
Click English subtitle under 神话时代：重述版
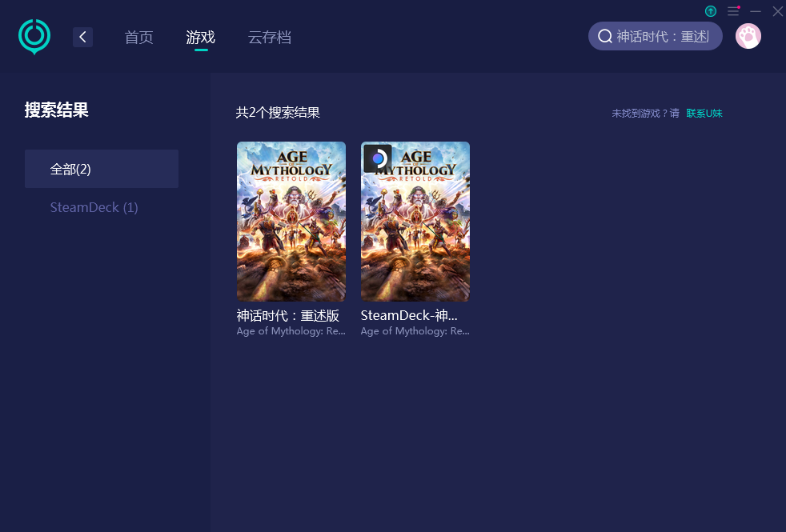coord(291,331)
